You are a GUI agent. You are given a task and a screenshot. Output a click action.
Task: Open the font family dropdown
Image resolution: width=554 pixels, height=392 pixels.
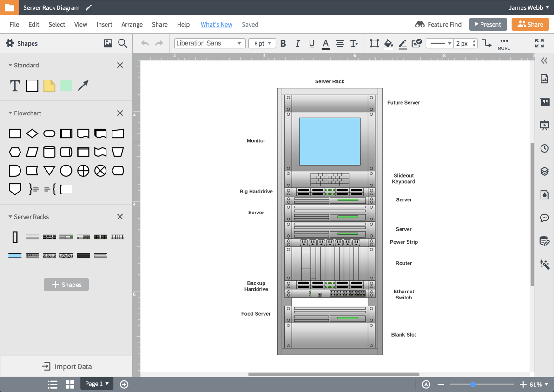[210, 43]
